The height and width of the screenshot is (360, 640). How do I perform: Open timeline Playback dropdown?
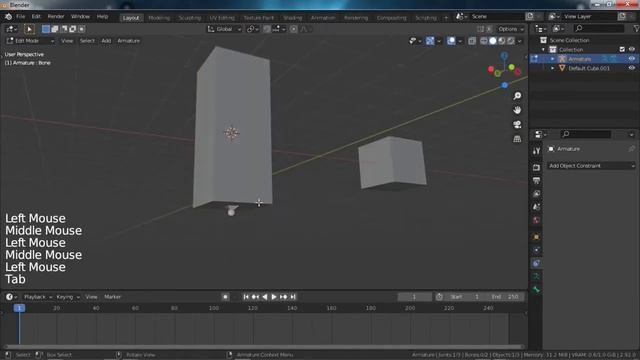point(38,297)
